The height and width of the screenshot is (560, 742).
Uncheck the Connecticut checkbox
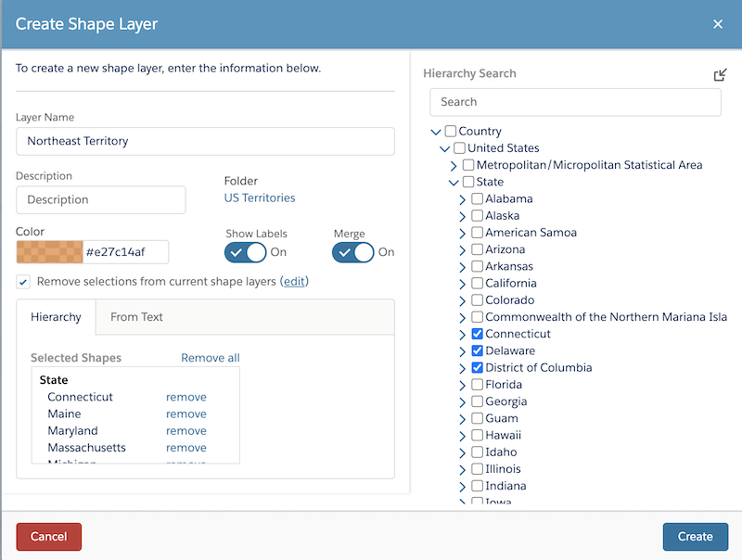477,334
